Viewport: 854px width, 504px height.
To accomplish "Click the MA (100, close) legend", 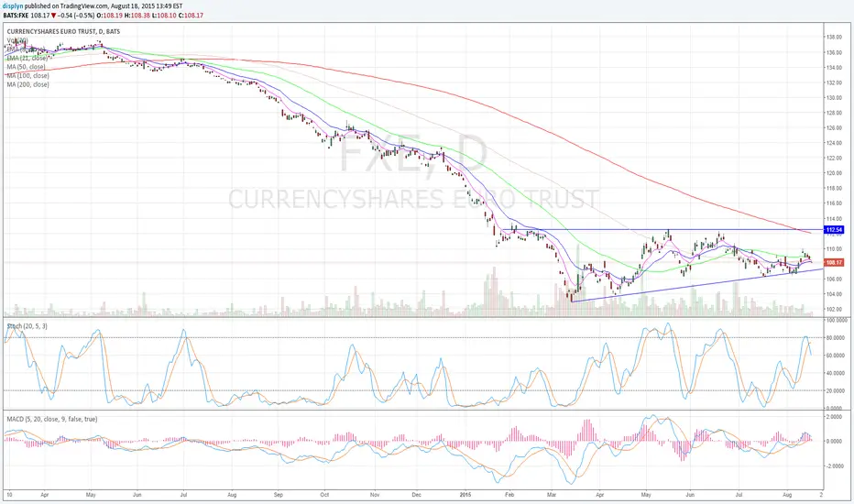I will (x=27, y=76).
